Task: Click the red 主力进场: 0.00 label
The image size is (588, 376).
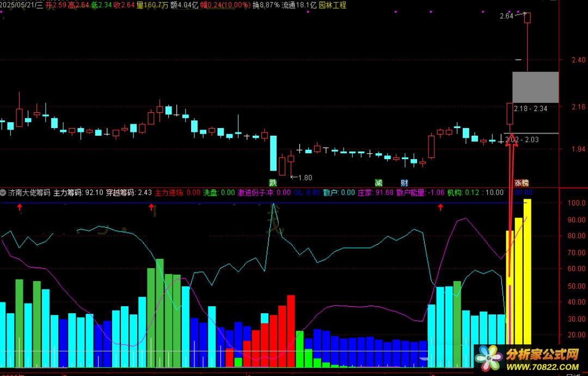Action: coord(177,192)
